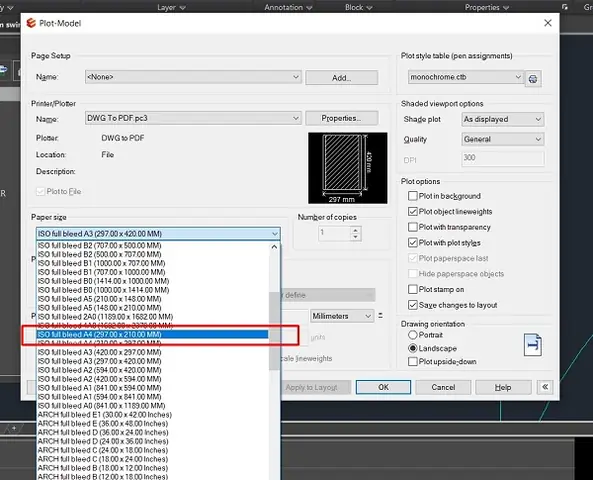Viewport: 593px width, 480px height.
Task: Open Shade plot As displayed dropdown
Action: coord(503,119)
